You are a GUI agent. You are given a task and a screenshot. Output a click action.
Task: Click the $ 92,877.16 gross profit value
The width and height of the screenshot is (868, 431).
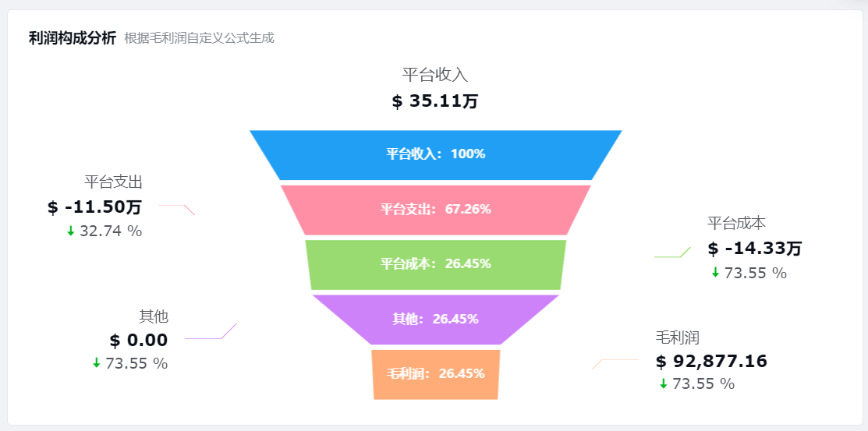[x=711, y=362]
